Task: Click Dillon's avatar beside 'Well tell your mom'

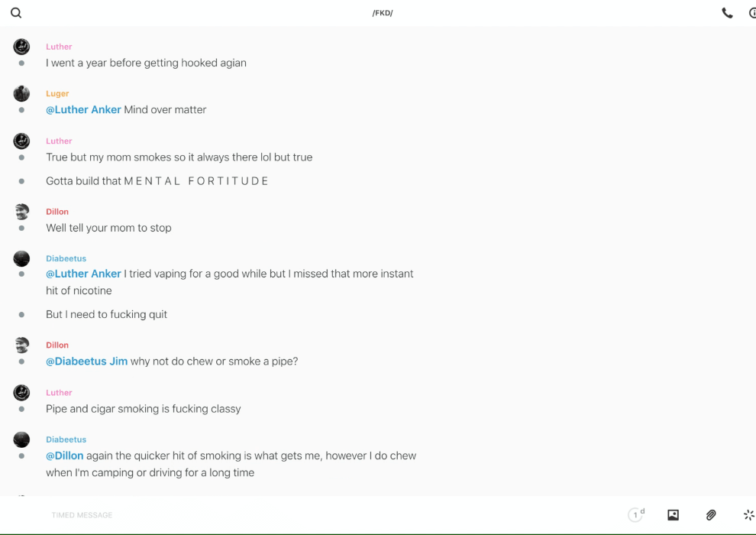Action: pyautogui.click(x=21, y=212)
